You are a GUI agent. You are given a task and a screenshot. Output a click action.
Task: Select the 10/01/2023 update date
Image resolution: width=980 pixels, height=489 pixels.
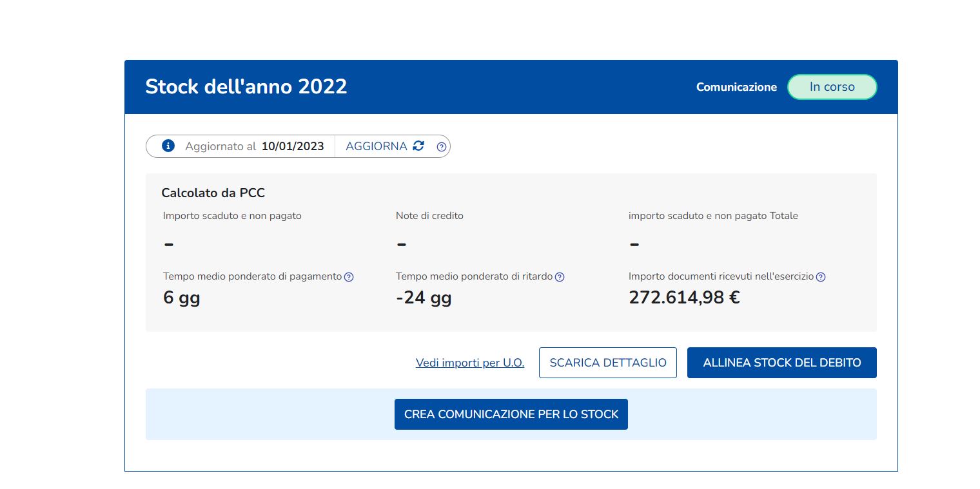292,146
